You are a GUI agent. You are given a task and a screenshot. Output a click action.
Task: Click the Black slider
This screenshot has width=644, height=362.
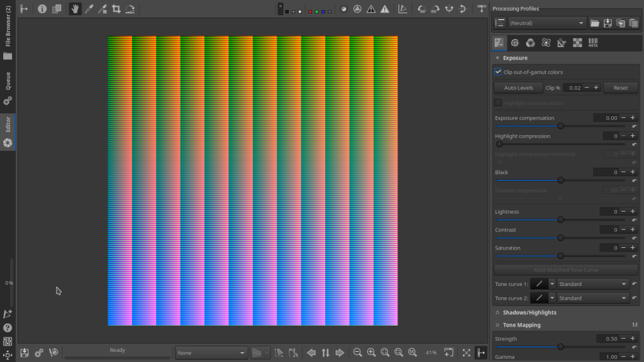pyautogui.click(x=560, y=180)
